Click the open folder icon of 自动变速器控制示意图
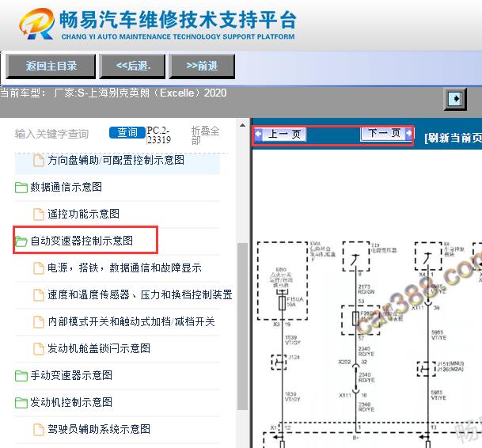482x448 pixels. (21, 241)
